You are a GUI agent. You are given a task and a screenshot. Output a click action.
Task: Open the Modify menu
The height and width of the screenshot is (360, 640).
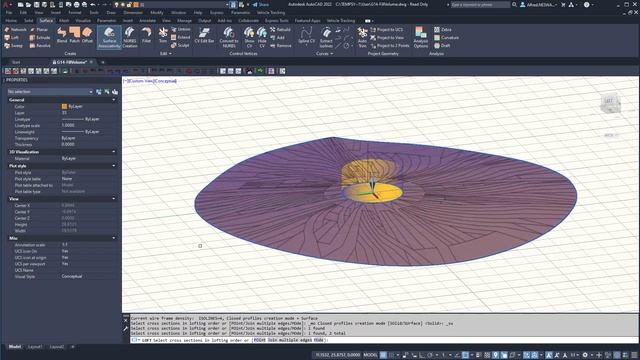pyautogui.click(x=157, y=13)
